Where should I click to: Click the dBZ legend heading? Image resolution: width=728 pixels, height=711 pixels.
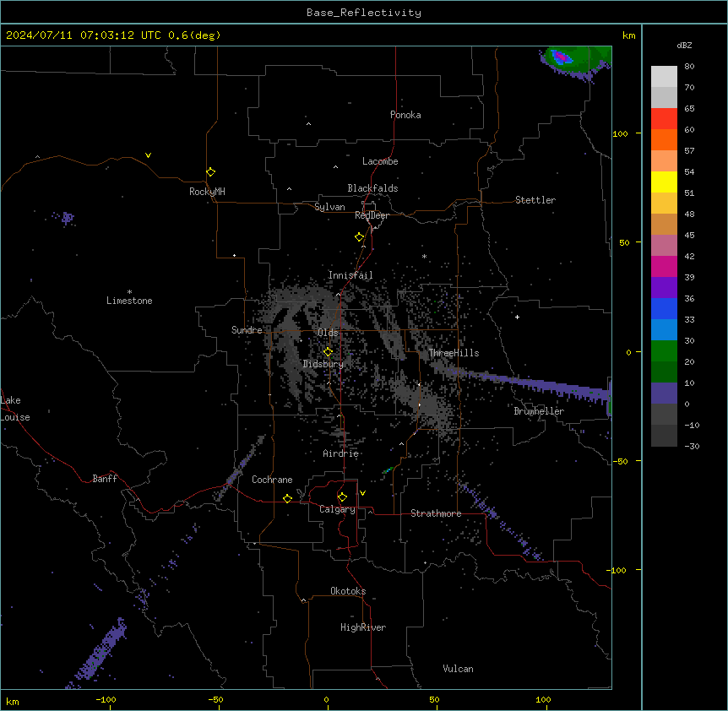click(684, 45)
